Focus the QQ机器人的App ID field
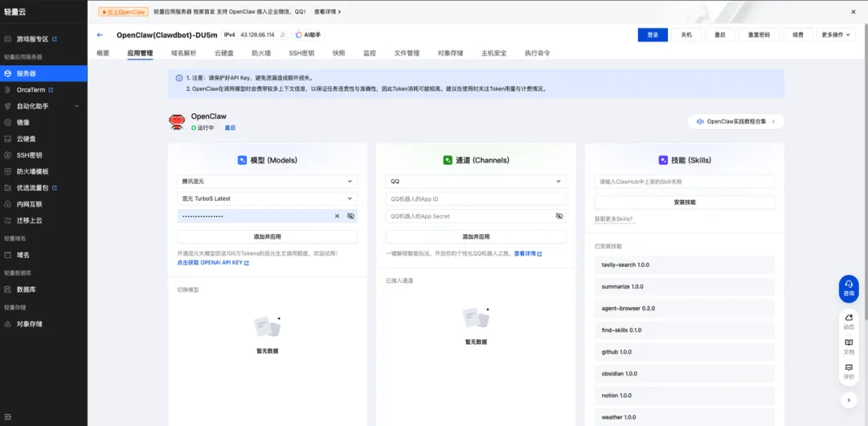The width and height of the screenshot is (868, 426). click(476, 199)
